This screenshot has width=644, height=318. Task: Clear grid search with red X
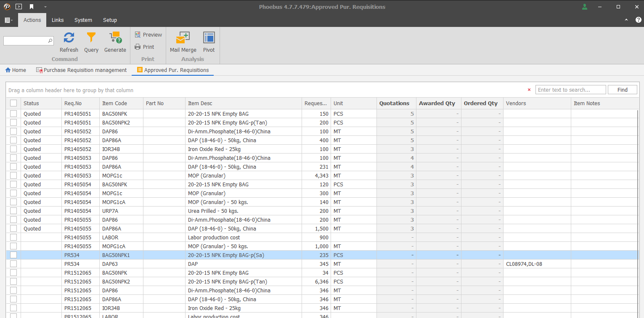[529, 90]
